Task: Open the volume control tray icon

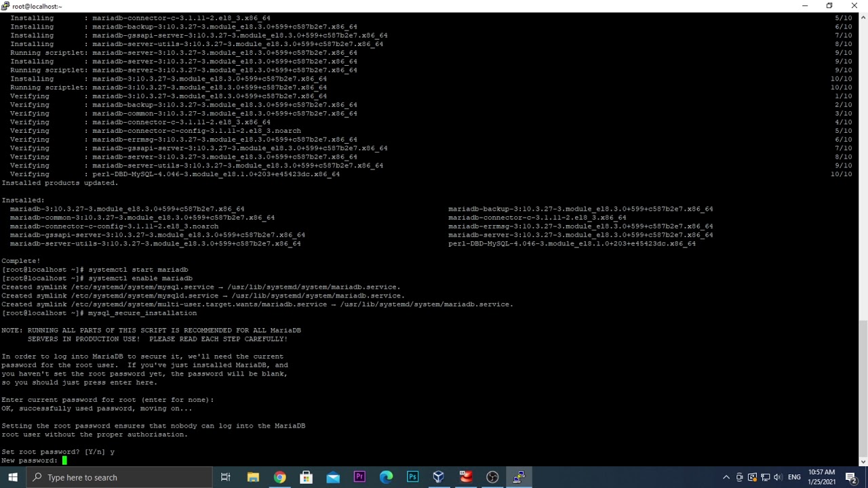Action: (777, 477)
